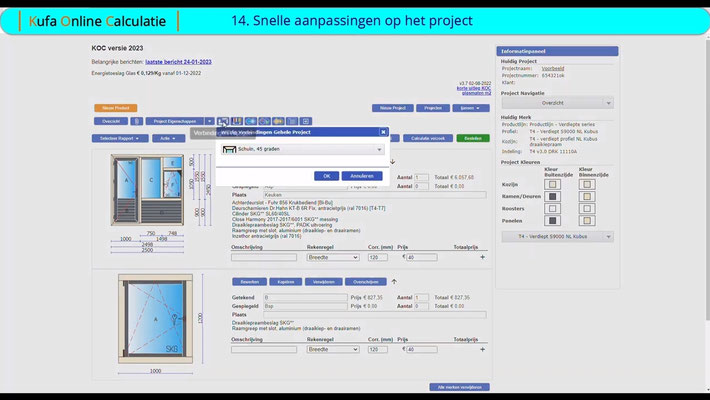Click the Plaats field containing Keuken
This screenshot has width=710, height=400.
(375, 195)
